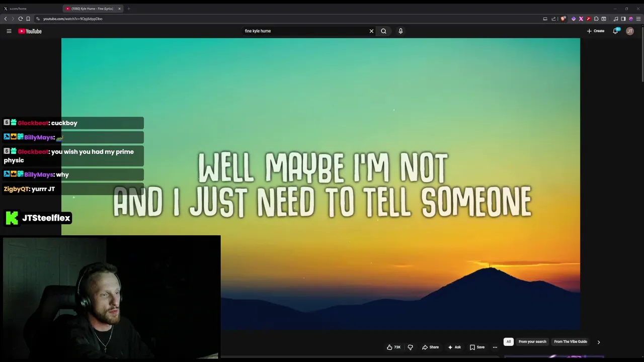
Task: Open site settings icon in address bar
Action: point(38,19)
